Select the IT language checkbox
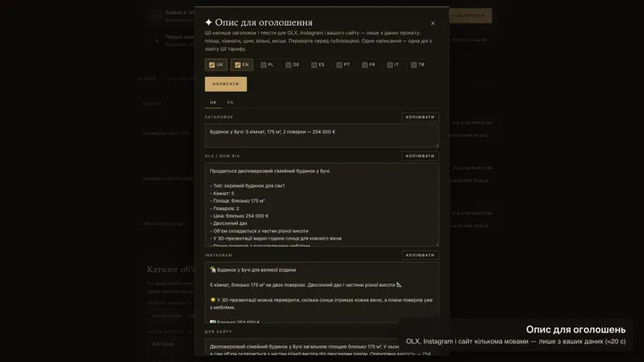 [x=390, y=65]
